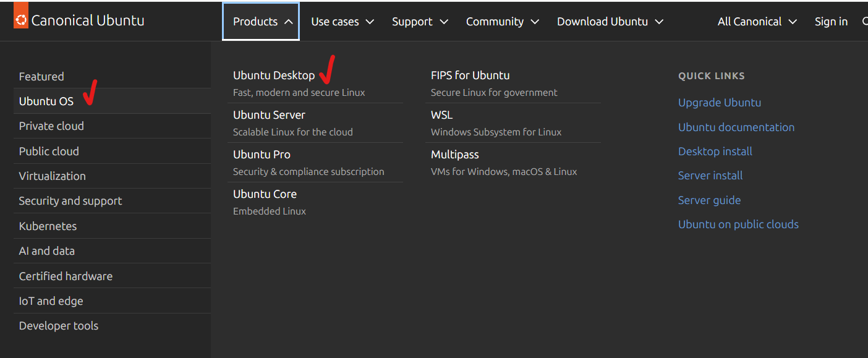Select the Security and support category
868x358 pixels.
[x=112, y=201]
